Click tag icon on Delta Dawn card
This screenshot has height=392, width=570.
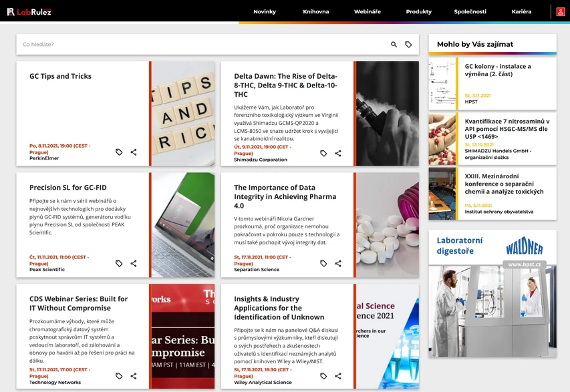pos(323,154)
